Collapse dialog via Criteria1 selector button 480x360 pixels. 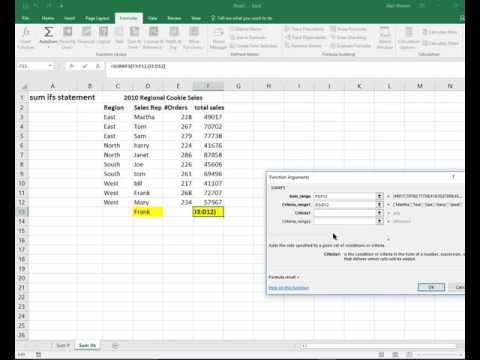coord(380,213)
